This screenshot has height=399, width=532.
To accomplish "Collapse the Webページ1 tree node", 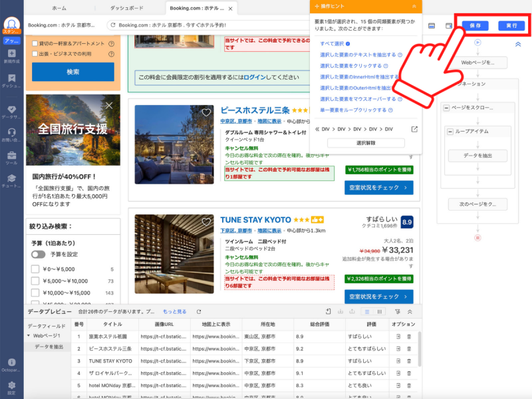I will click(x=29, y=336).
